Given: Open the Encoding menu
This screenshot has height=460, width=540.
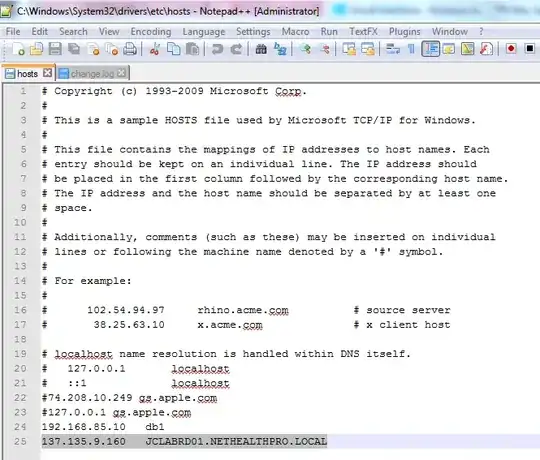Looking at the screenshot, I should (151, 32).
